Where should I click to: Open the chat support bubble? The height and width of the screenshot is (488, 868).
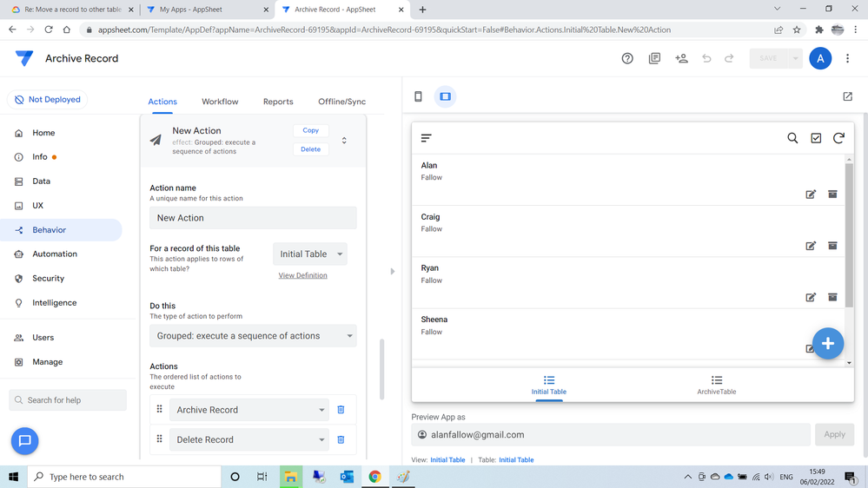click(25, 441)
